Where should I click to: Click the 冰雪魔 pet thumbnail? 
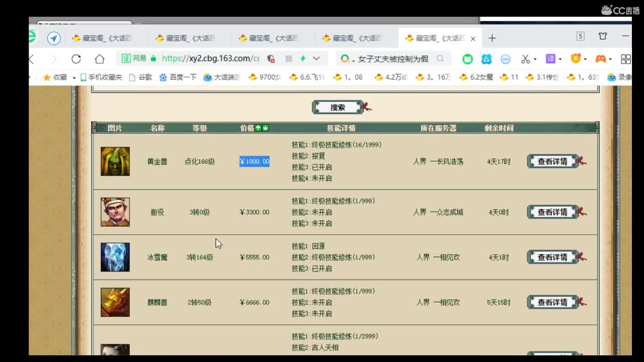(115, 257)
